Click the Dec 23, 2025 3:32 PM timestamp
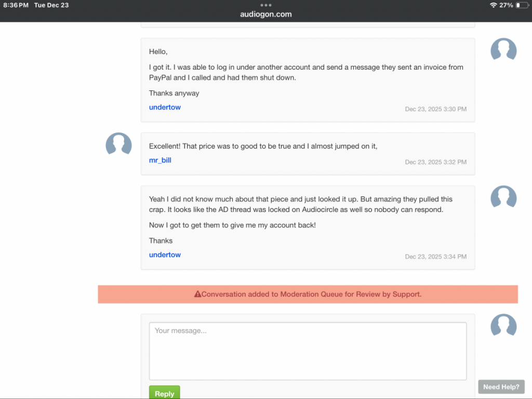Viewport: 532px width, 399px height. click(x=435, y=162)
